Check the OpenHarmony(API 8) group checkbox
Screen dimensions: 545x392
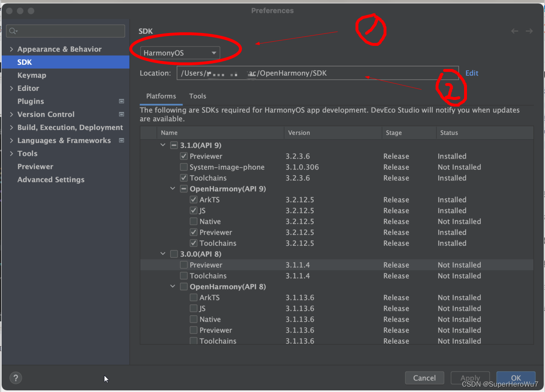pos(184,287)
